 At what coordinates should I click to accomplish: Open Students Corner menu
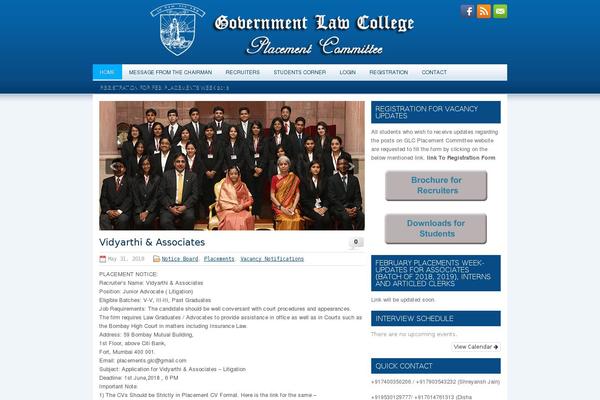point(300,72)
